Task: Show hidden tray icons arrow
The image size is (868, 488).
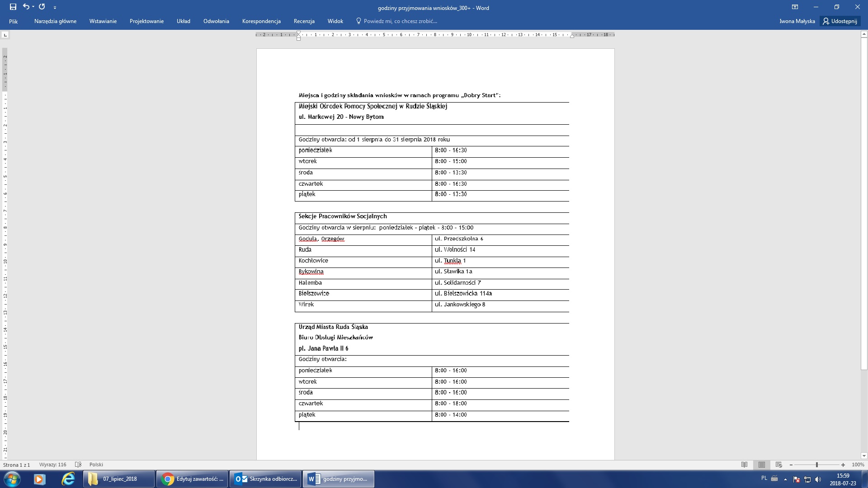Action: pyautogui.click(x=785, y=479)
